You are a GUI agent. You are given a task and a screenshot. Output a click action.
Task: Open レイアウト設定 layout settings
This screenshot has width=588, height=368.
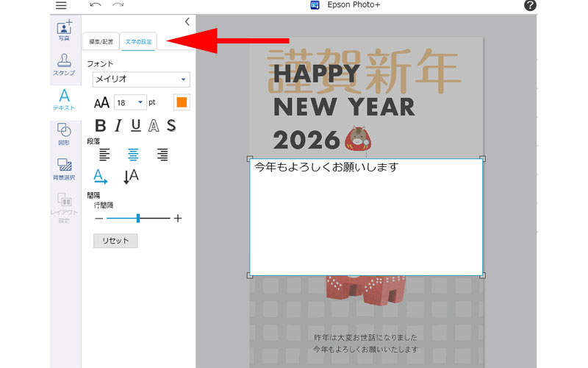point(64,208)
